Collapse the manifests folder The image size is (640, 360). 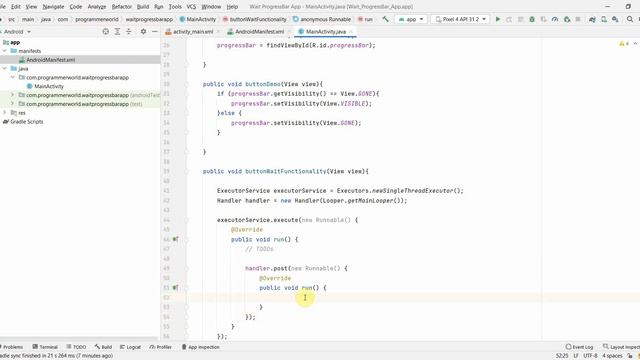click(5, 51)
